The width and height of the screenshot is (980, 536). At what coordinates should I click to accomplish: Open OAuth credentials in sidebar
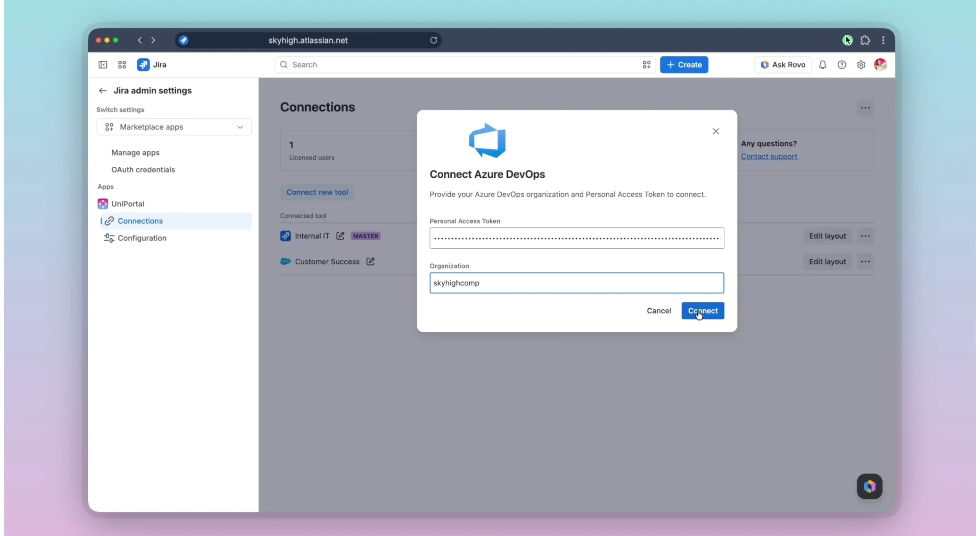click(x=143, y=169)
